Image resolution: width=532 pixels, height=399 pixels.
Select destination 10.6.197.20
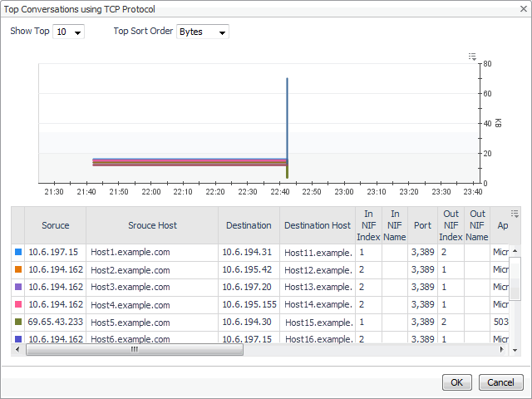point(247,287)
